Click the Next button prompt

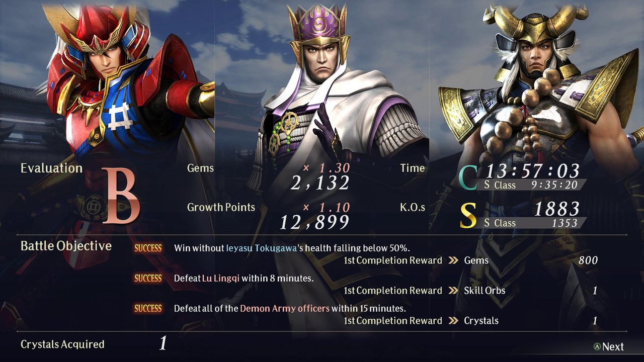608,346
